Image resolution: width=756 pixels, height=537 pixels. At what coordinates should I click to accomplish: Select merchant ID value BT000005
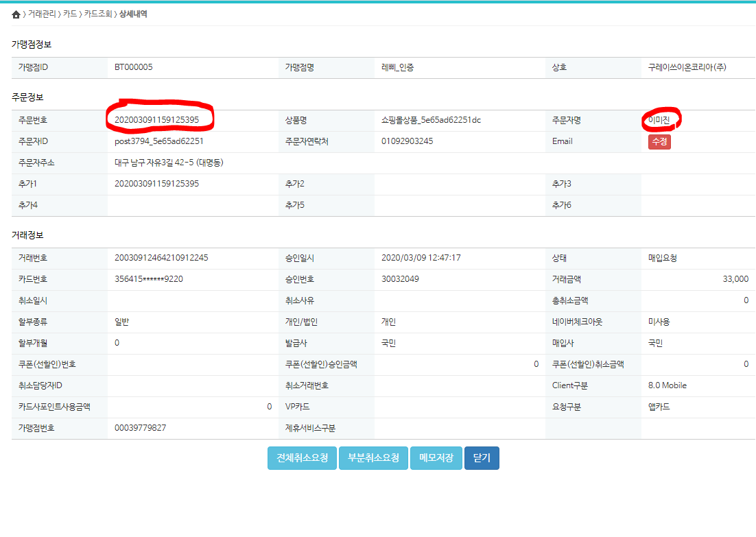(134, 67)
